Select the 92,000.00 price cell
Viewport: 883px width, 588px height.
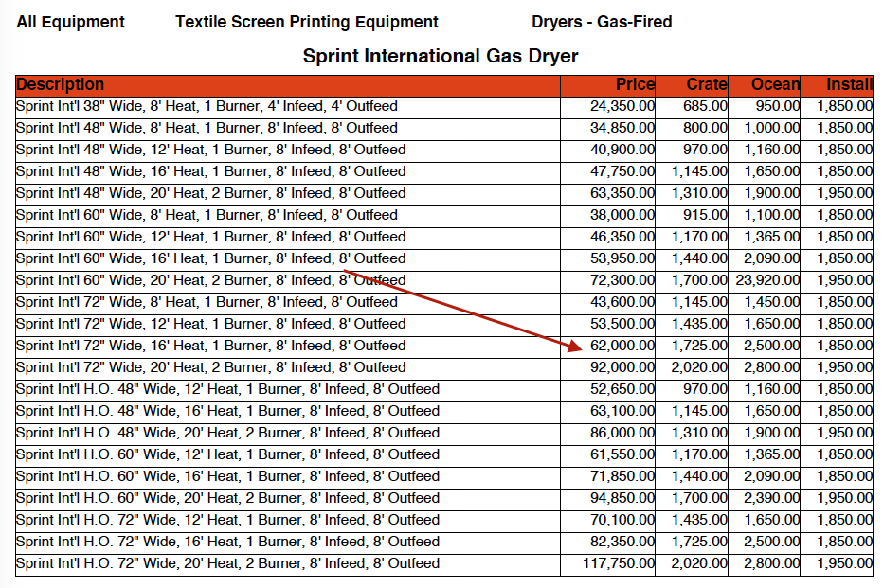tap(622, 367)
